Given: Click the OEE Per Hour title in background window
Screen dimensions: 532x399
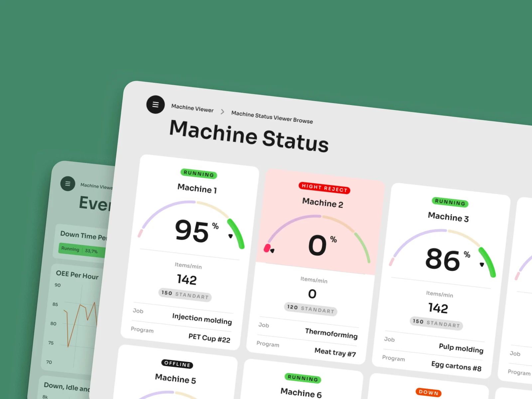Looking at the screenshot, I should tap(77, 275).
